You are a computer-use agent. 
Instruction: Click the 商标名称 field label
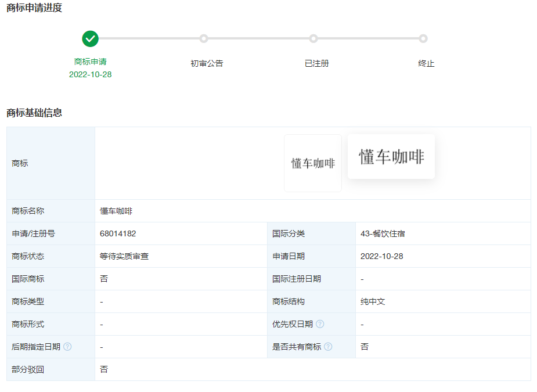pos(28,211)
